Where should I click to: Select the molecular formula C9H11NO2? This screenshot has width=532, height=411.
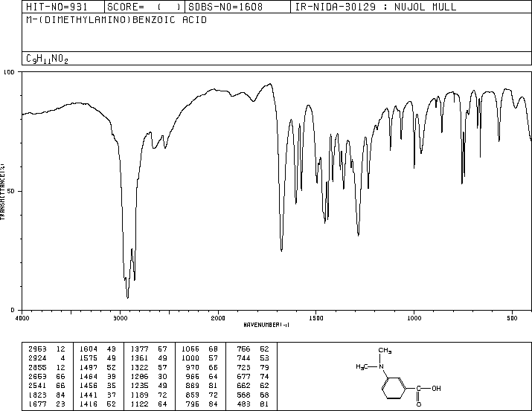[x=47, y=59]
